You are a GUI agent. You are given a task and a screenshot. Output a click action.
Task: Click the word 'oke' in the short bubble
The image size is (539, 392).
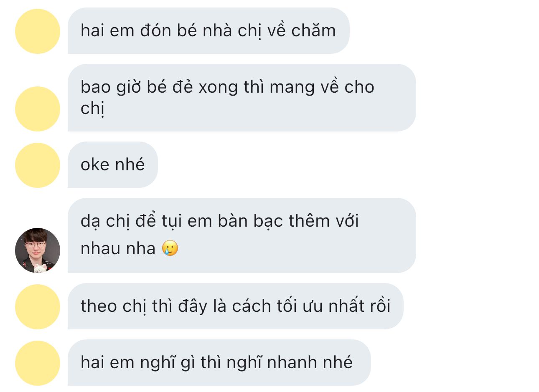click(x=95, y=164)
